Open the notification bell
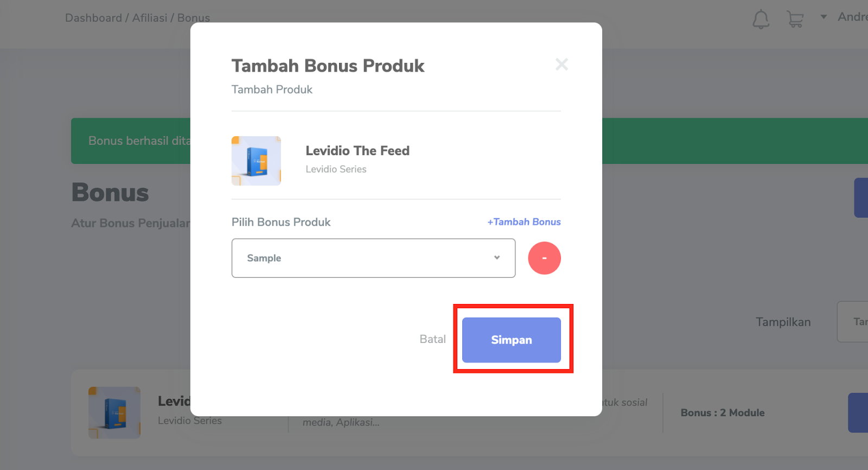The height and width of the screenshot is (470, 868). point(761,19)
